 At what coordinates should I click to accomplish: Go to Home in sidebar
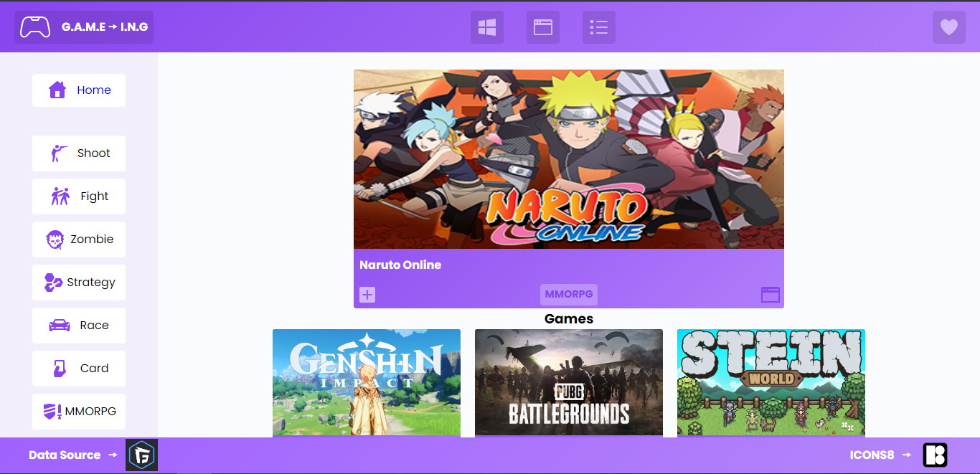[x=79, y=90]
